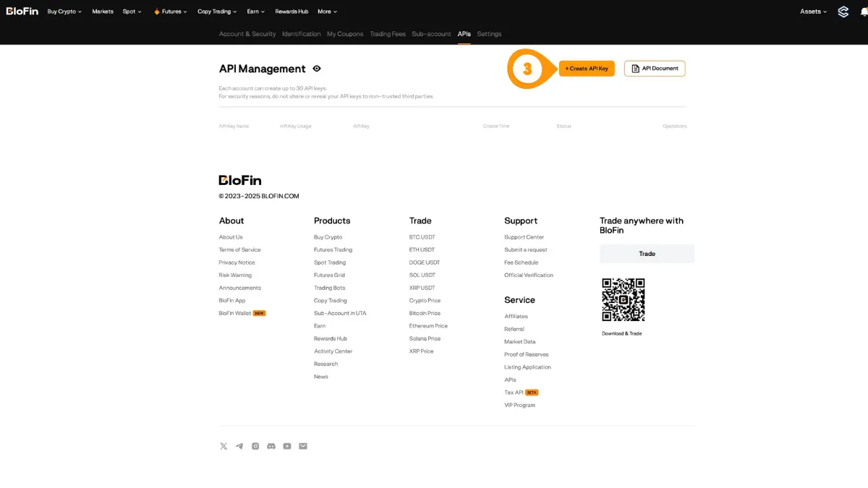Viewport: 868px width, 488px height.
Task: Open Sub-Account in UTA link
Action: (340, 313)
